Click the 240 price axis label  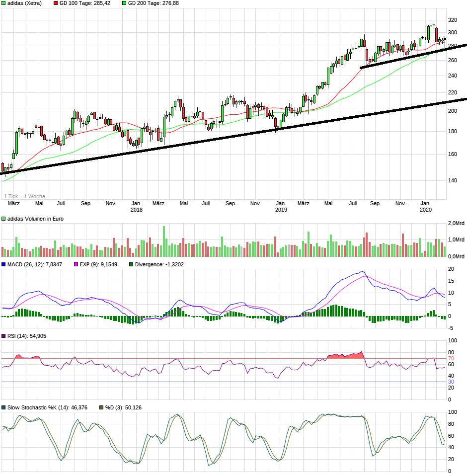pos(453,76)
